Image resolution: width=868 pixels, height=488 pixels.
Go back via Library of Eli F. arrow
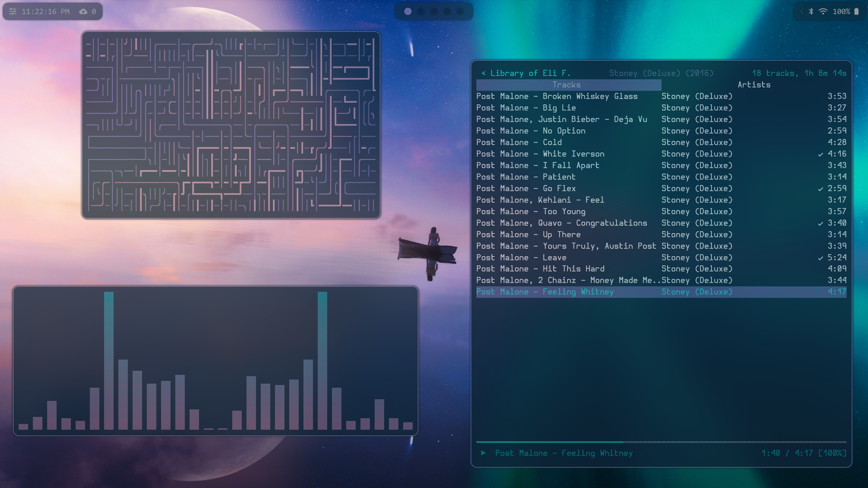tap(484, 73)
